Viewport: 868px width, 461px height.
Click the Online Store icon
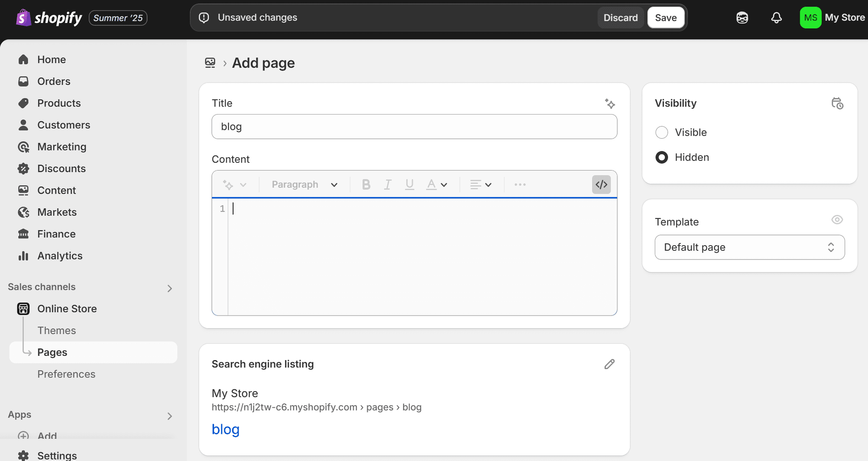click(23, 309)
